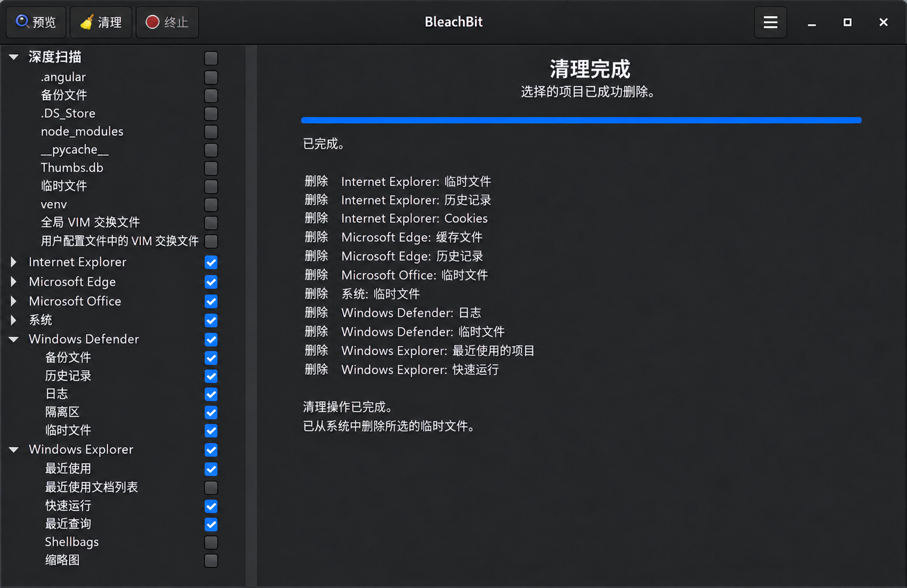Click the 选择的项目已成功删除 subtitle
The height and width of the screenshot is (588, 907).
588,92
